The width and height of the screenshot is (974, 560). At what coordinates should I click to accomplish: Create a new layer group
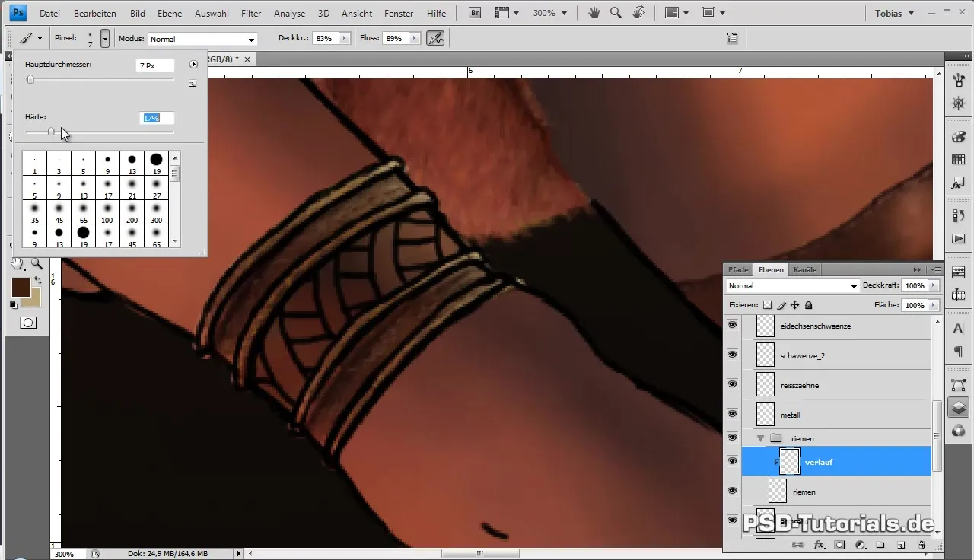click(x=880, y=545)
